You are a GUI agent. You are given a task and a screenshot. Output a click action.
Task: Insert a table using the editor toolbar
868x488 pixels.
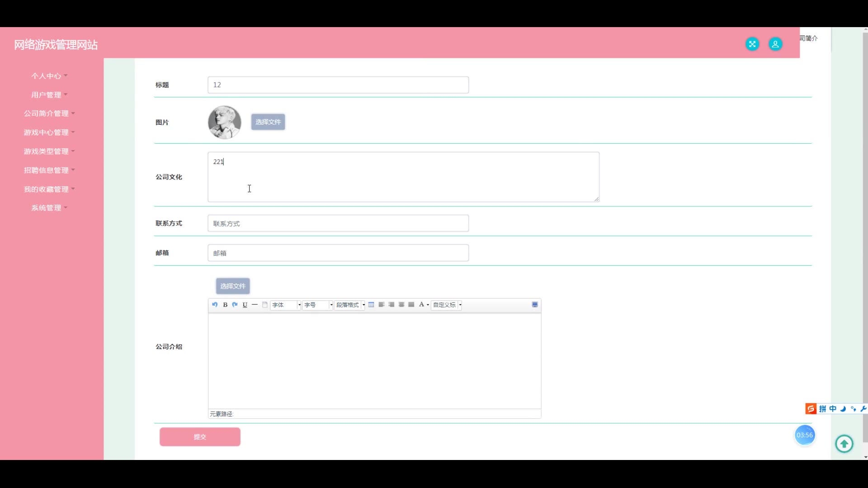pyautogui.click(x=371, y=305)
